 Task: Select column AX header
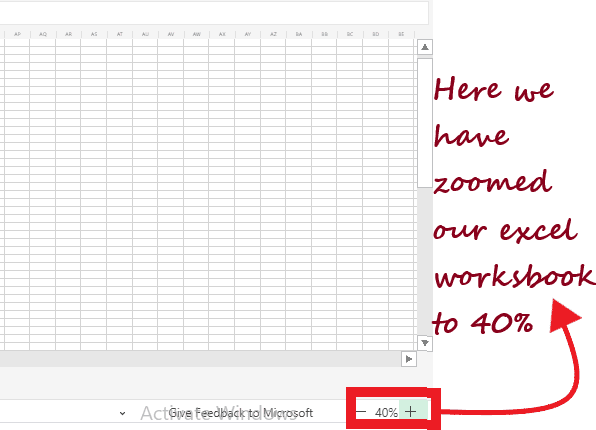coord(222,34)
